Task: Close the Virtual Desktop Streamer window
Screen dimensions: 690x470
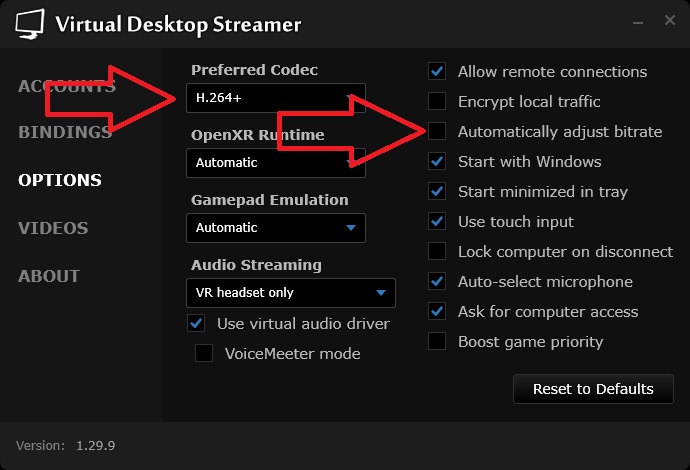Action: pos(670,20)
